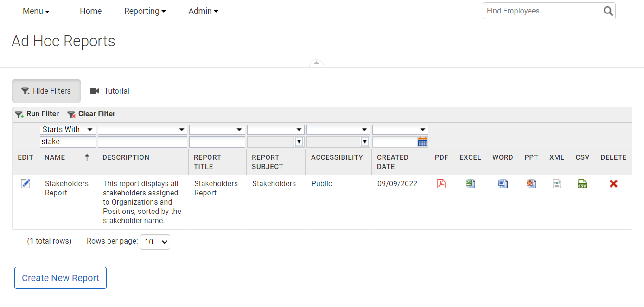
Task: Change the Rows per page dropdown
Action: coord(155,241)
